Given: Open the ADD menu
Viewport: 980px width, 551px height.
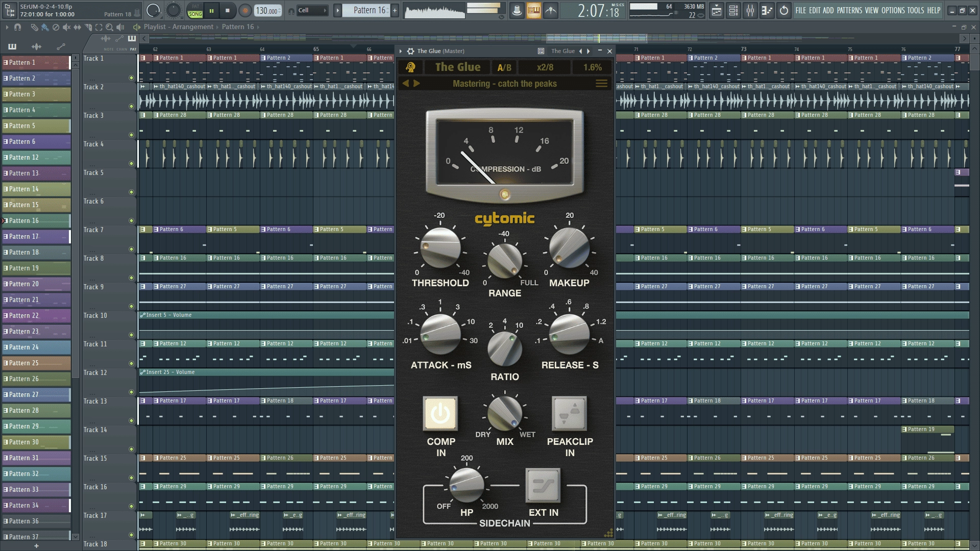Looking at the screenshot, I should (828, 10).
